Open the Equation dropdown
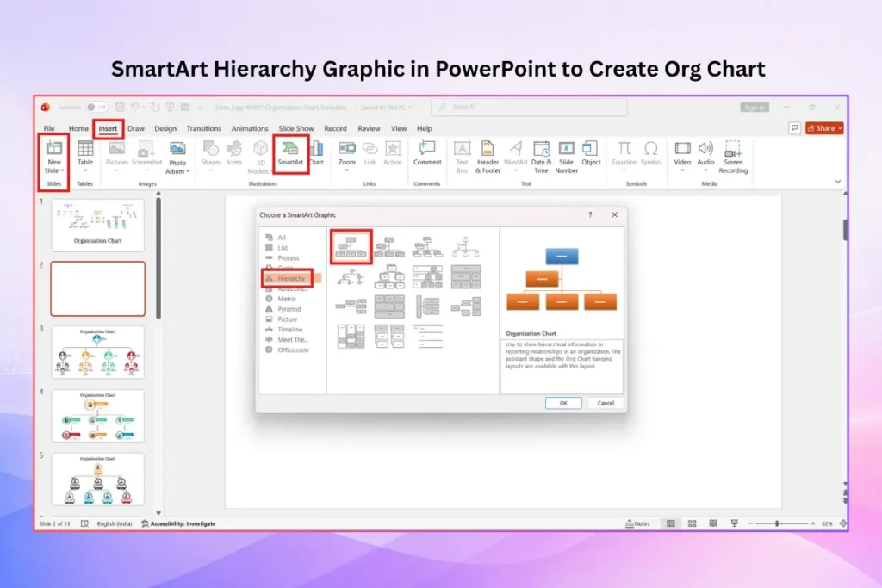The width and height of the screenshot is (882, 588). [624, 170]
